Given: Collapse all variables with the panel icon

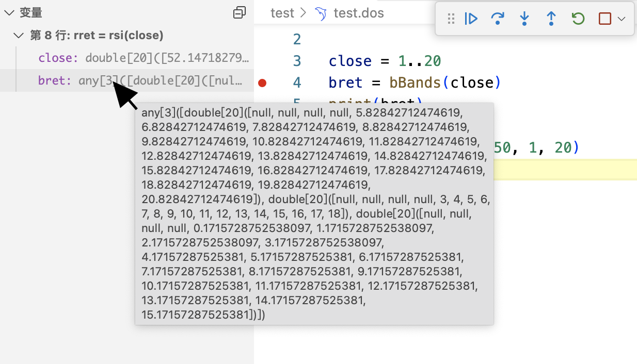Looking at the screenshot, I should [x=240, y=13].
